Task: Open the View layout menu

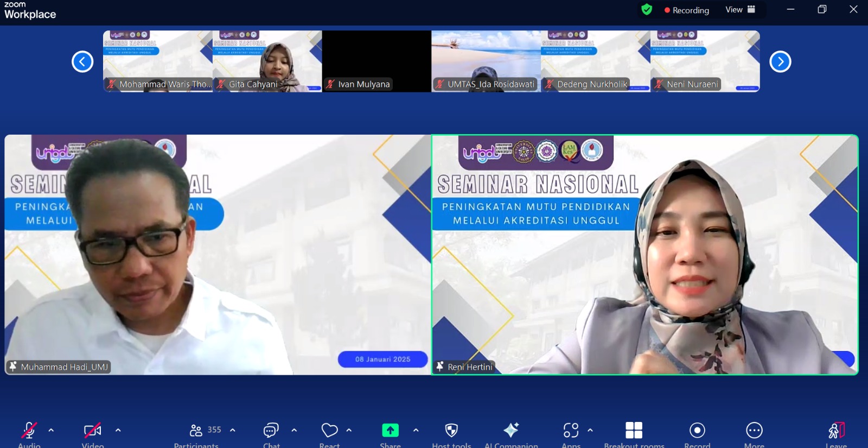Action: click(740, 10)
